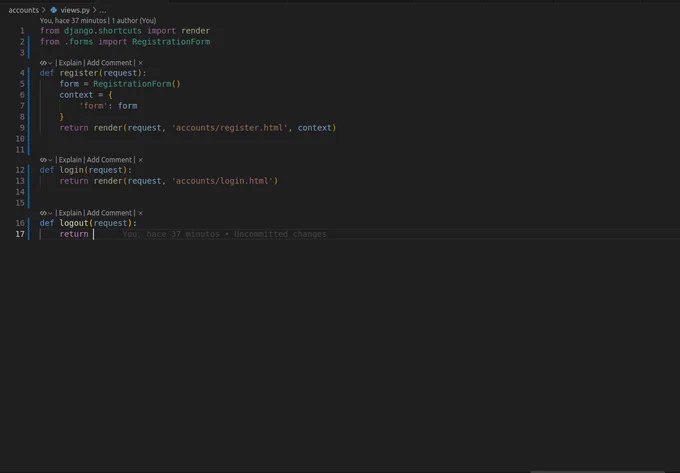Click line number 1 in the gutter

(22, 31)
